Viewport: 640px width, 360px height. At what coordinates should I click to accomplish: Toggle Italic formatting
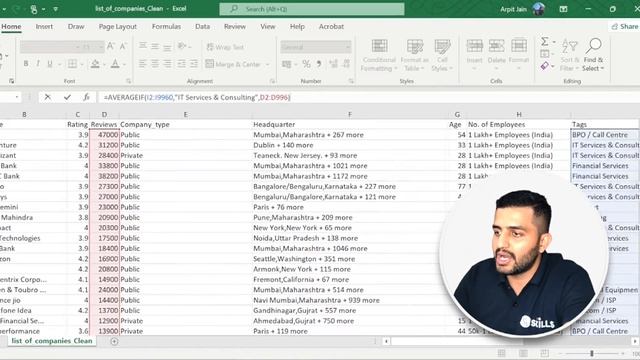pyautogui.click(x=38, y=64)
